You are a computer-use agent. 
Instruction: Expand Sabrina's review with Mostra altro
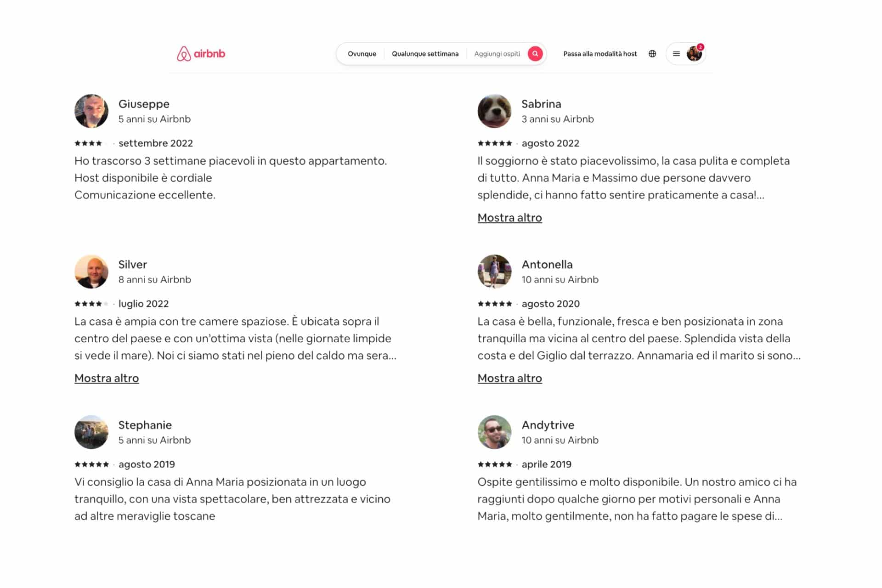509,218
